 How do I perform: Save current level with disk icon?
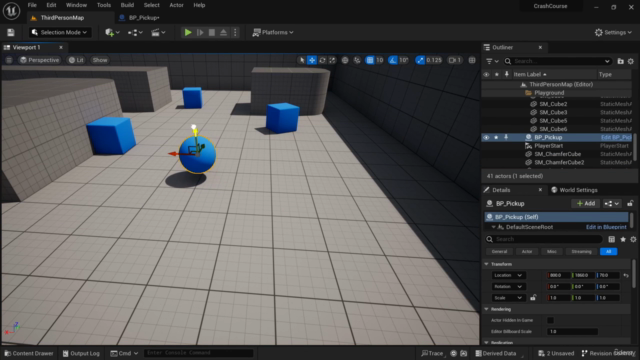[x=11, y=32]
